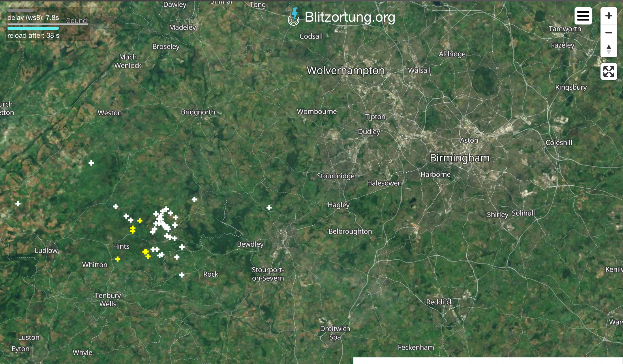623x364 pixels.
Task: Click the Blitzortung lightning bolt logo
Action: click(294, 17)
